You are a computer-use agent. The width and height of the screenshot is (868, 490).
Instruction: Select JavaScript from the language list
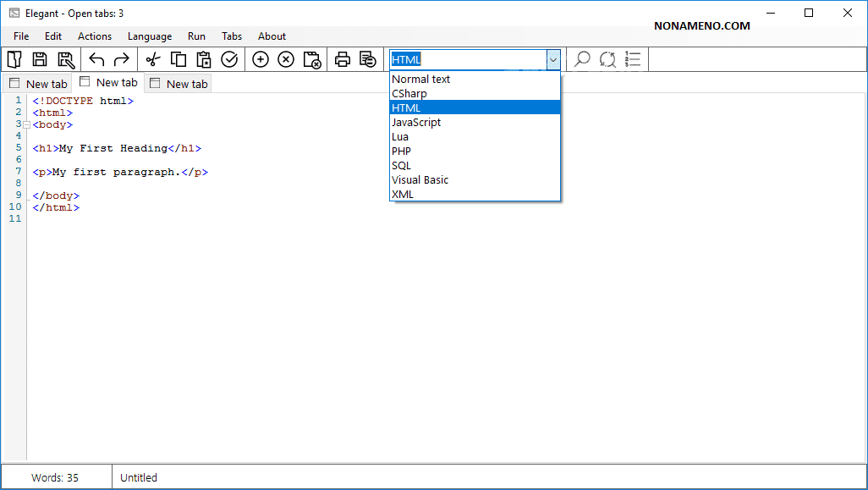[x=416, y=123]
